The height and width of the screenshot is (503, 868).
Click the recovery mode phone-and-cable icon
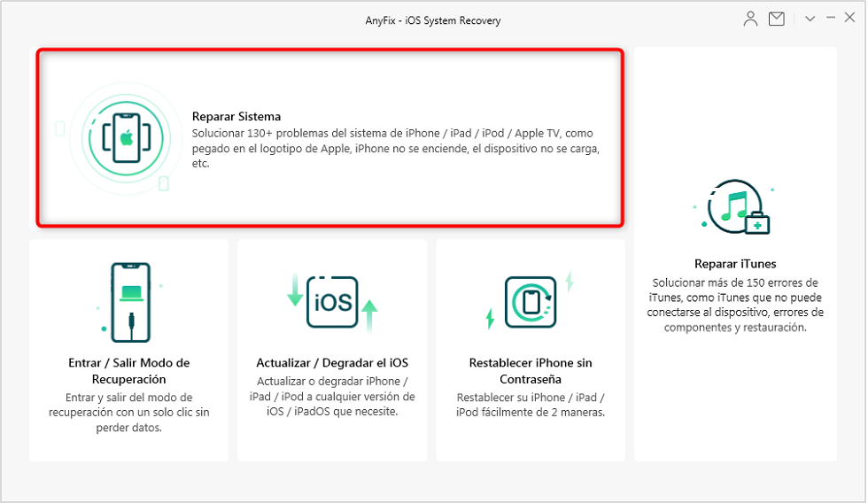(129, 301)
